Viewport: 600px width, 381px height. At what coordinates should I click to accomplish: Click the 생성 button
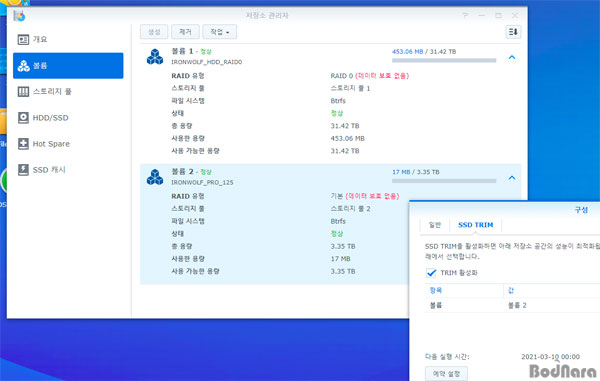coord(154,32)
